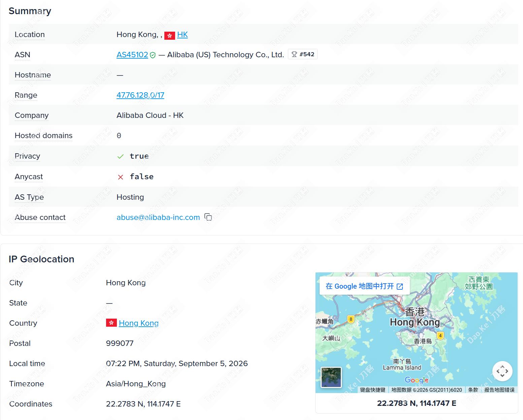The image size is (523, 420).
Task: Click the copy icon beside abuse email
Action: click(x=208, y=217)
